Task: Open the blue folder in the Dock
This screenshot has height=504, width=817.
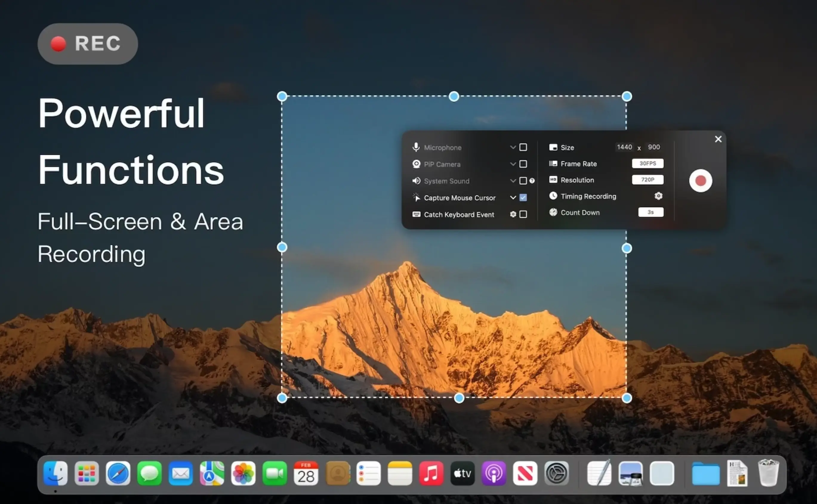Action: point(706,473)
